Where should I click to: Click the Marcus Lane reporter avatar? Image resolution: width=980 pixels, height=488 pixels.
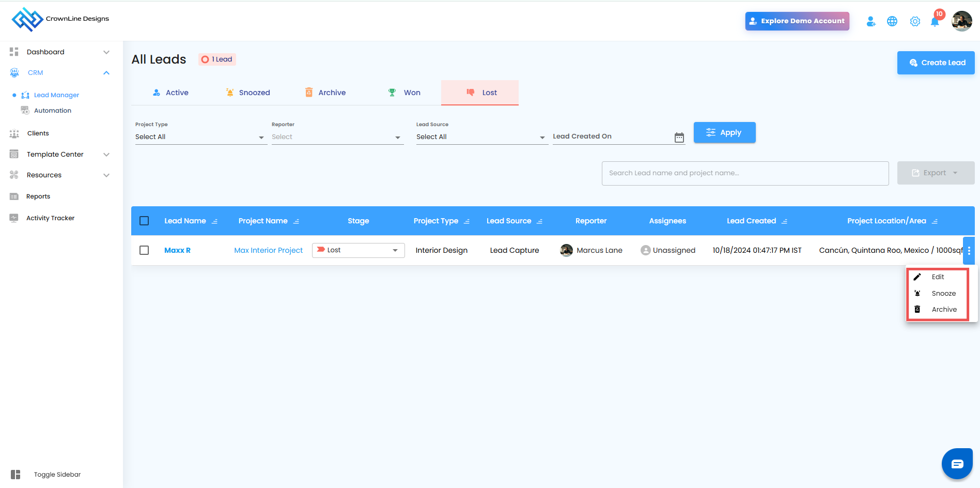567,250
